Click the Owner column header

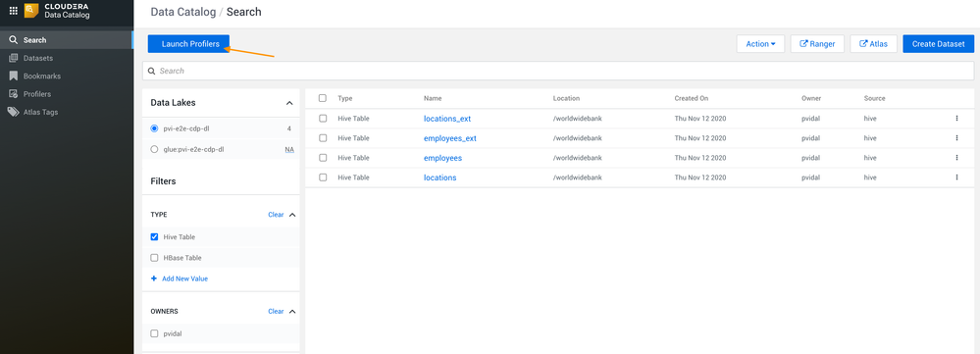point(810,99)
